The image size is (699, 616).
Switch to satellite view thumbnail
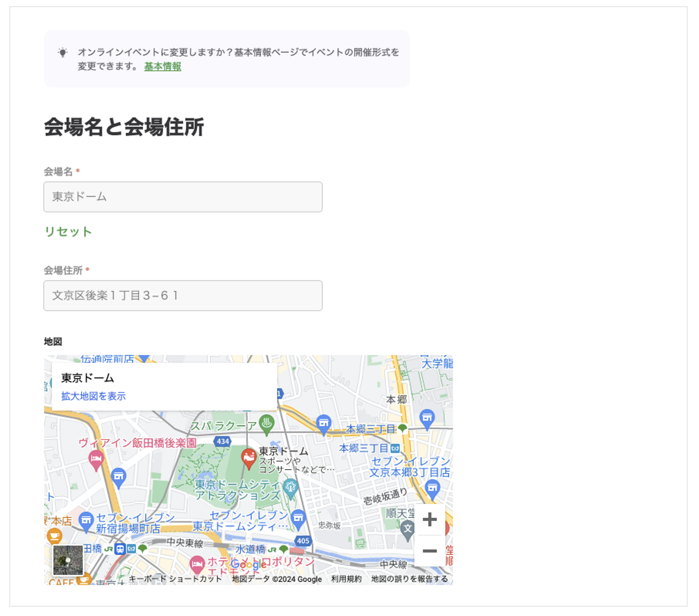click(x=68, y=560)
